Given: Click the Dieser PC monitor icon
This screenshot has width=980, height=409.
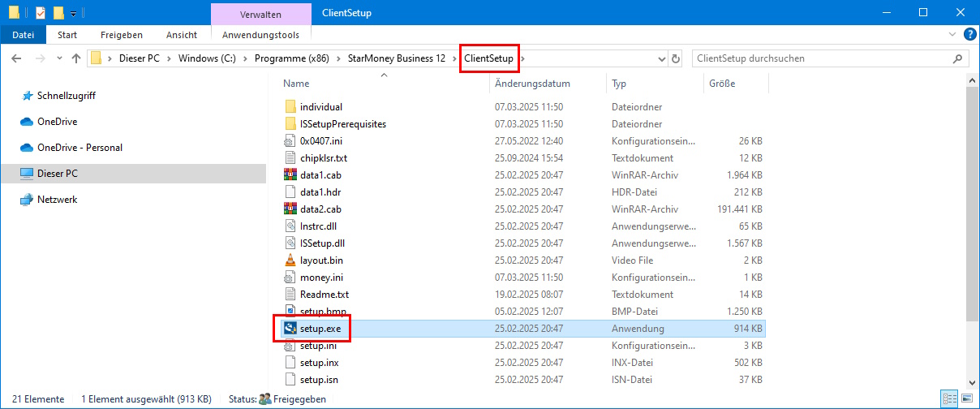Looking at the screenshot, I should [x=27, y=174].
